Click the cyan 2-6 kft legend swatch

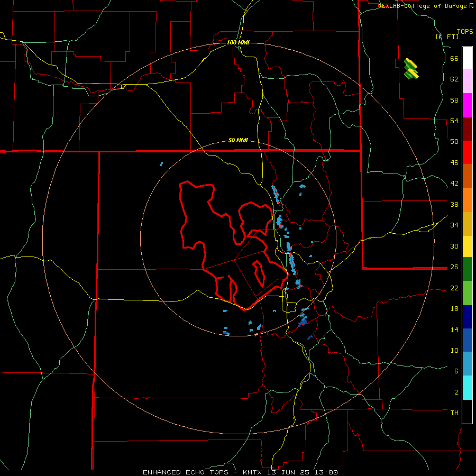[x=467, y=388]
